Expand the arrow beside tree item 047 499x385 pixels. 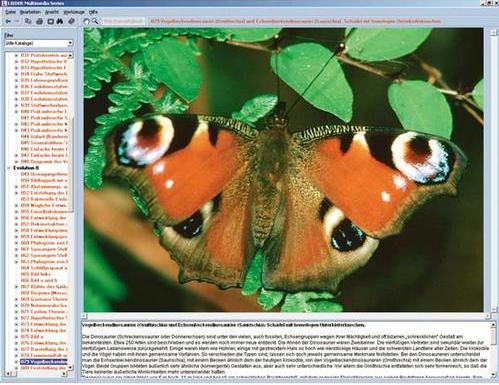(16, 155)
